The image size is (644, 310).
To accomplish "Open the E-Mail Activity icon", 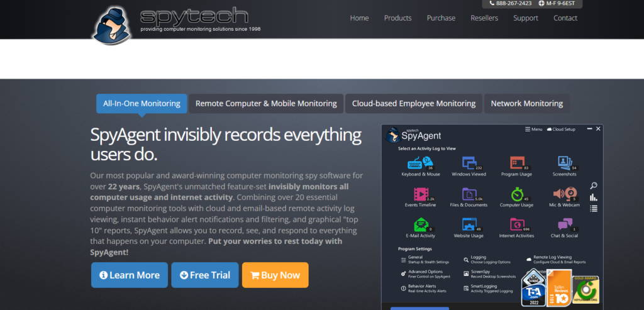I will click(421, 224).
